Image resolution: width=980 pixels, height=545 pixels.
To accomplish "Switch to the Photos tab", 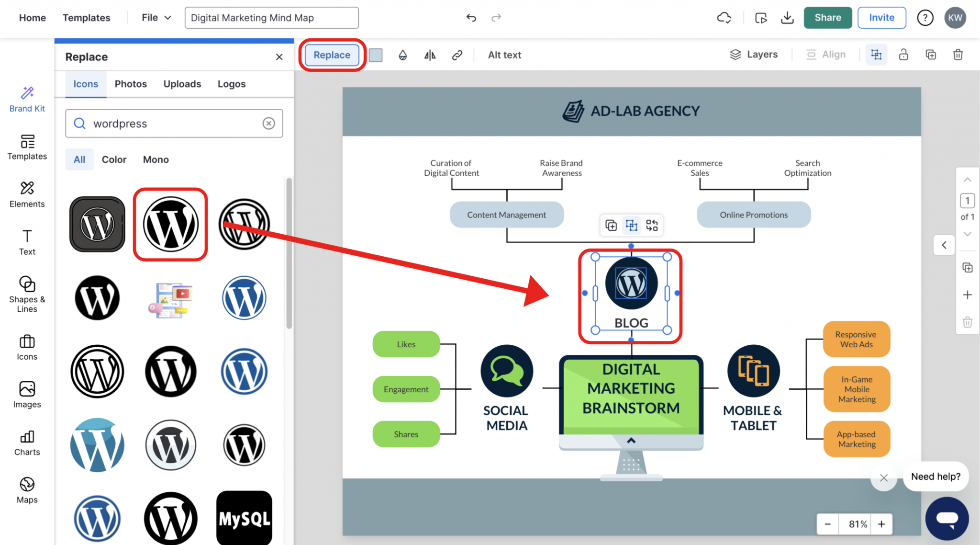I will tap(131, 84).
